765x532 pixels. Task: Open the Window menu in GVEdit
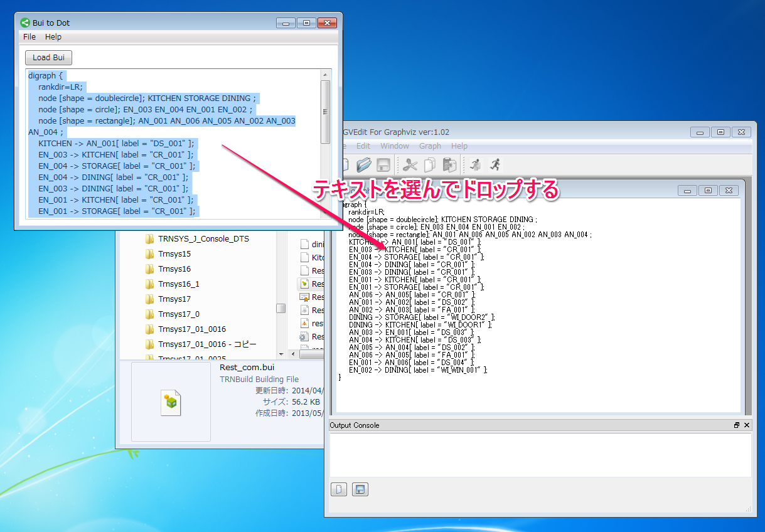click(x=393, y=146)
